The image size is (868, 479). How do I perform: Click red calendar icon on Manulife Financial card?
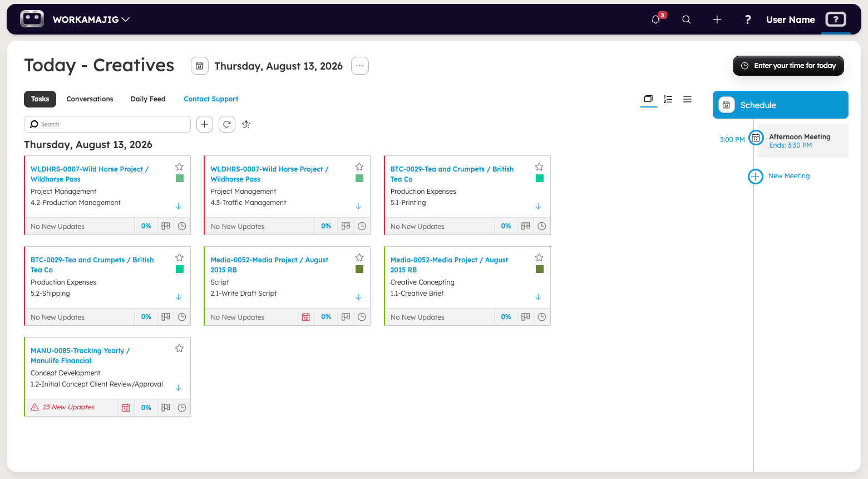click(x=126, y=408)
